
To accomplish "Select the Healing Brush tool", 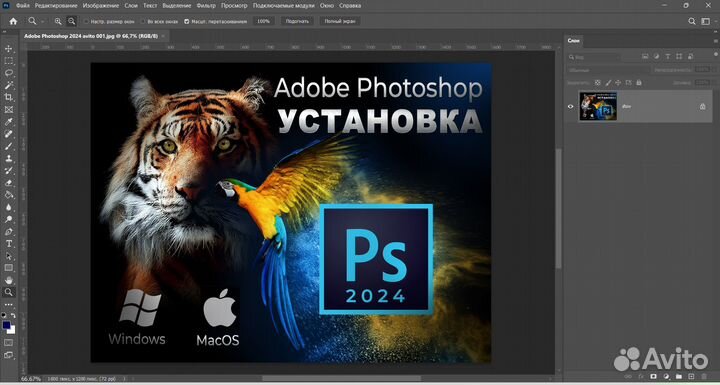I will 9,134.
